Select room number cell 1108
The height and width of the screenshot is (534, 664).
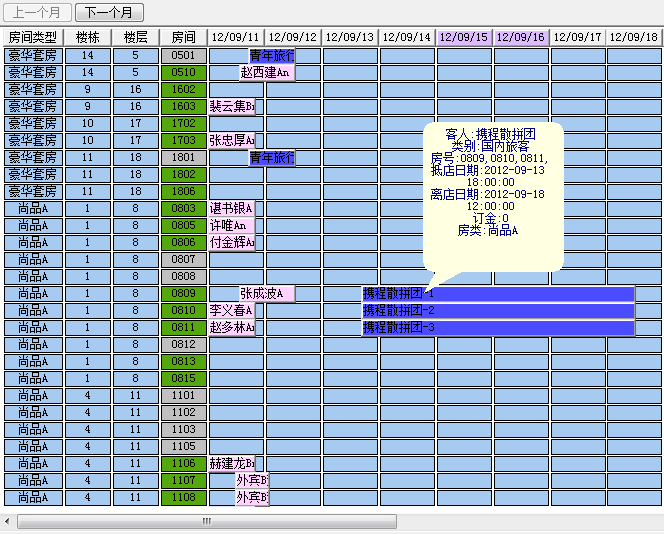coord(183,497)
